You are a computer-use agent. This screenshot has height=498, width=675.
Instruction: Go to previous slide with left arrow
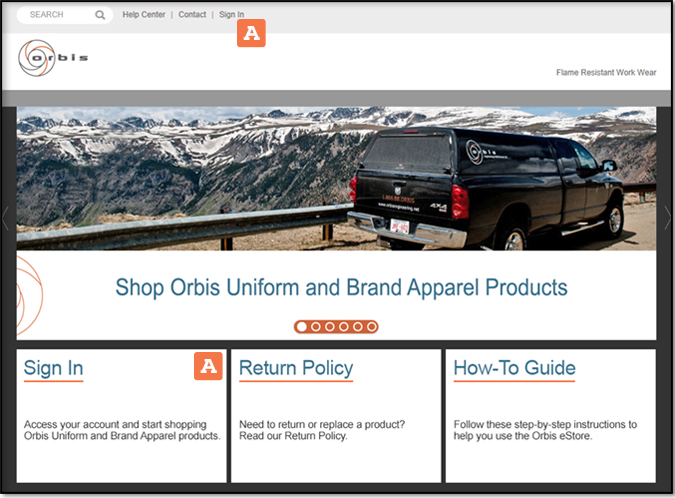(6, 218)
